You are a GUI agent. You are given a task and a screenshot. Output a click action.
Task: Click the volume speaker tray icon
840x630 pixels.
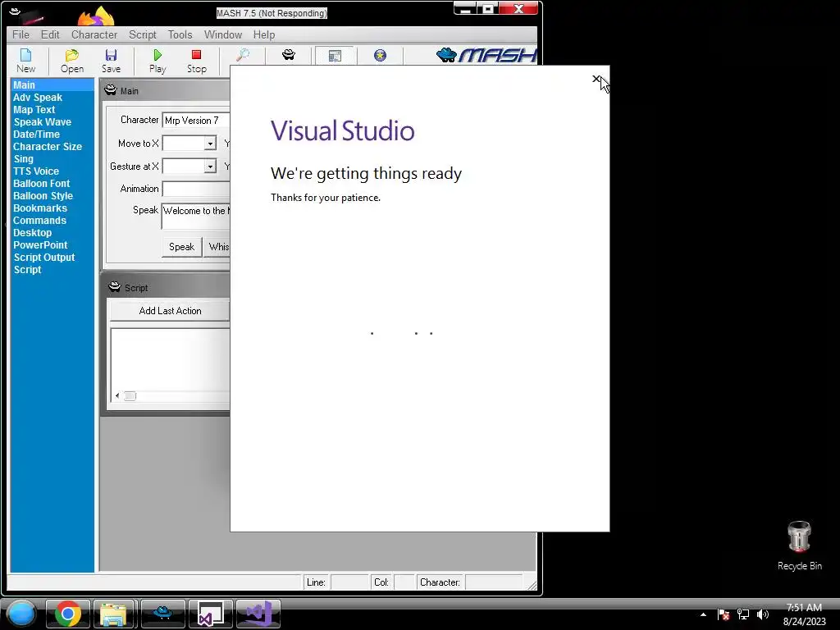[x=762, y=614]
